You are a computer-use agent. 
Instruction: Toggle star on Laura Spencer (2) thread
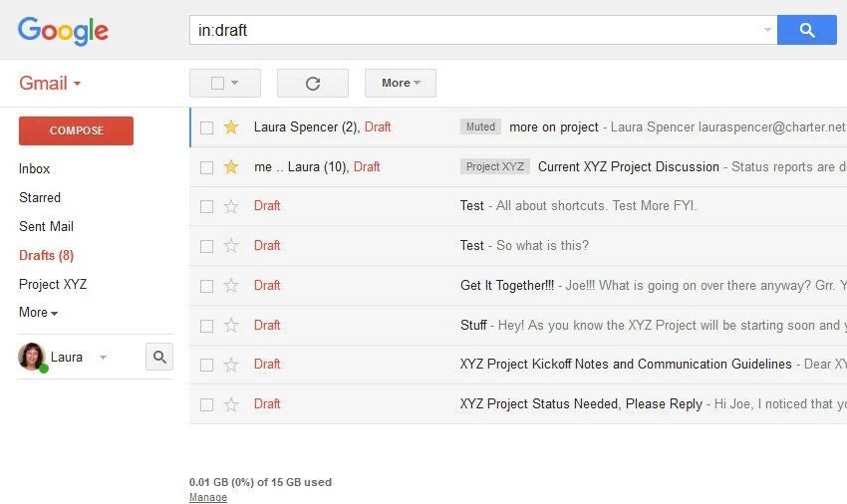click(x=231, y=126)
